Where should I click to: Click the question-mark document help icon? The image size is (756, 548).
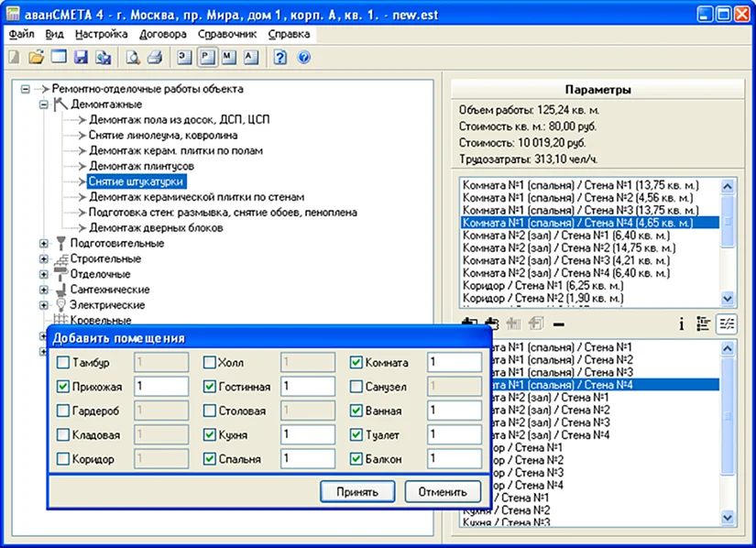[280, 58]
